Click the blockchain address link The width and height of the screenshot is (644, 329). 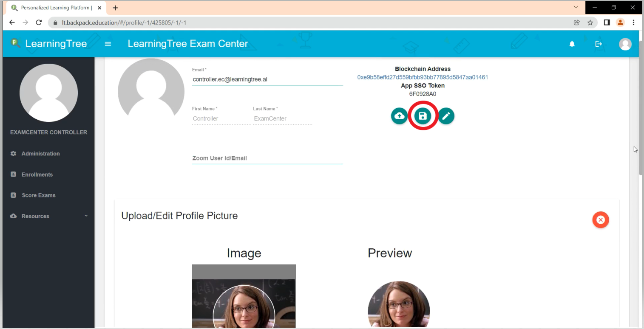(423, 77)
